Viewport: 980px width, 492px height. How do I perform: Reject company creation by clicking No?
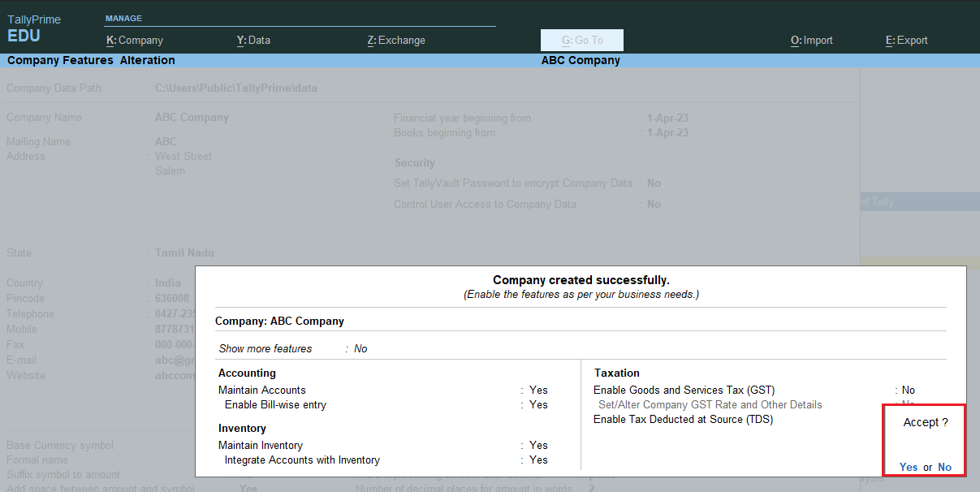tap(944, 467)
